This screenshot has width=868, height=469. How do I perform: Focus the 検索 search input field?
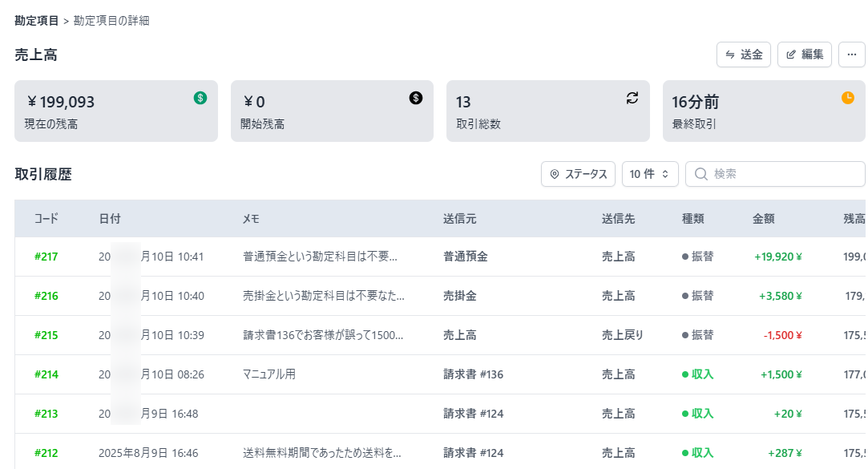point(781,174)
